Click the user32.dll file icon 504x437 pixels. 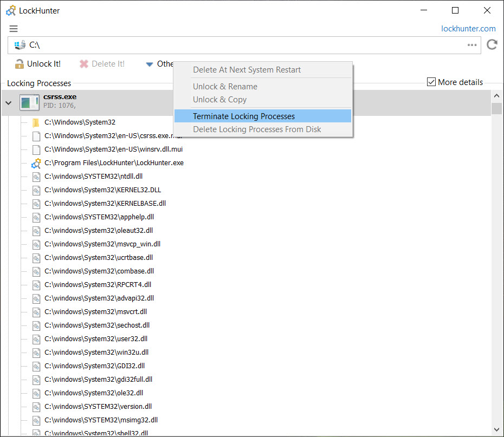pos(36,339)
